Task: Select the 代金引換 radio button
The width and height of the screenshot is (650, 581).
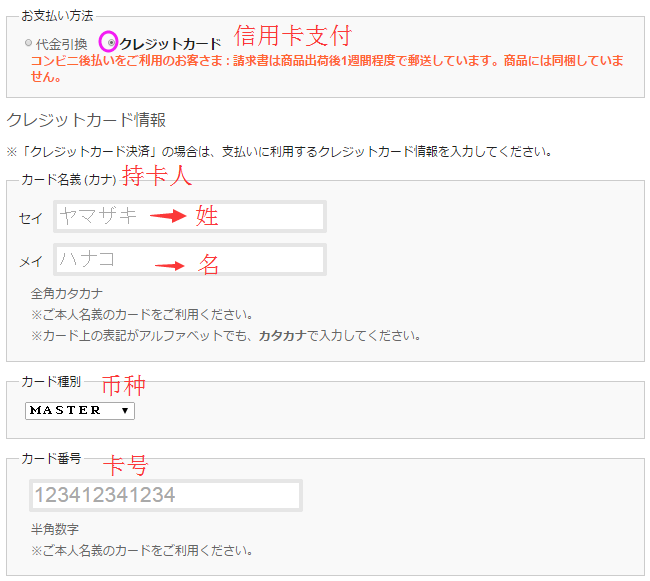Action: pyautogui.click(x=29, y=44)
